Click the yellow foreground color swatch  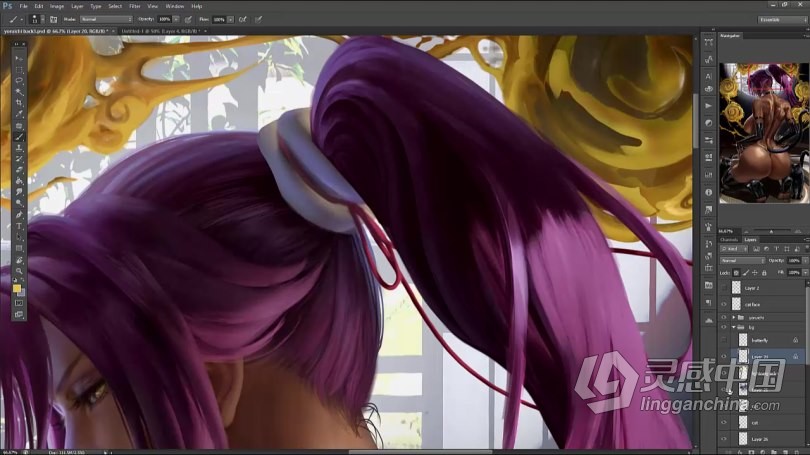(17, 289)
